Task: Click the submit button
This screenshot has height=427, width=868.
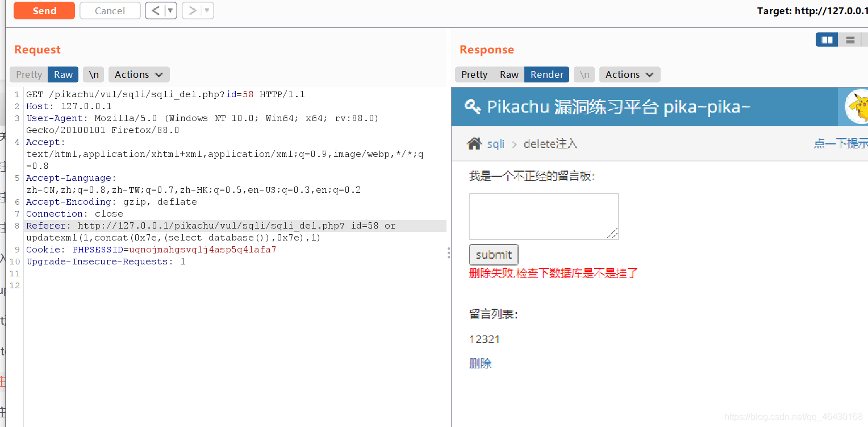Action: (494, 255)
